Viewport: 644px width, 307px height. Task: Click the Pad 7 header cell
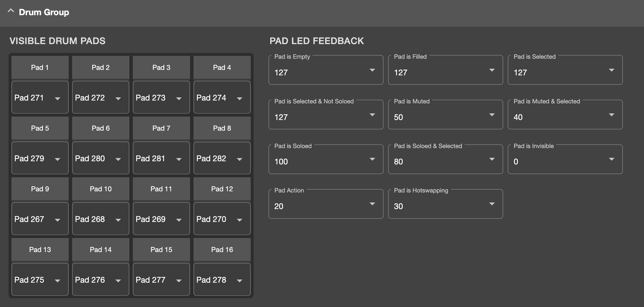pyautogui.click(x=161, y=128)
